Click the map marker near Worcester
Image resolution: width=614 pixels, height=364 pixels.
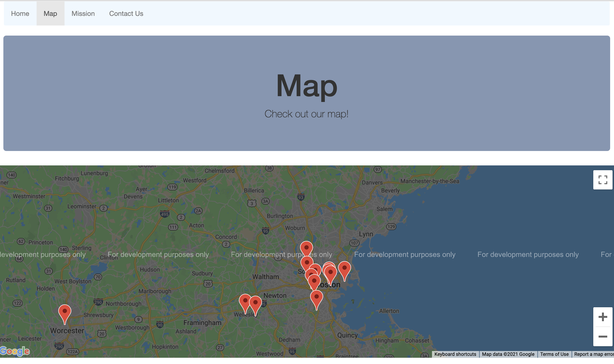click(x=65, y=312)
